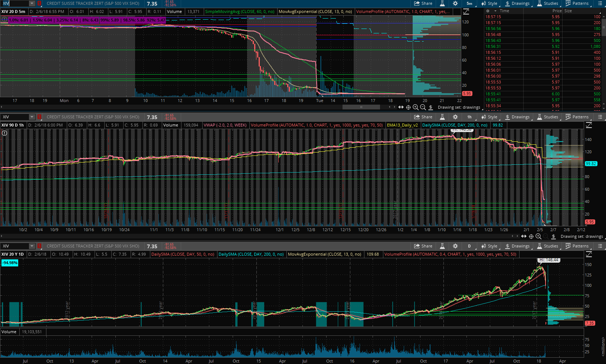Click the top chart horizontal scrollbar thumb
Image resolution: width=606 pixels, height=364 pixels.
(361, 107)
